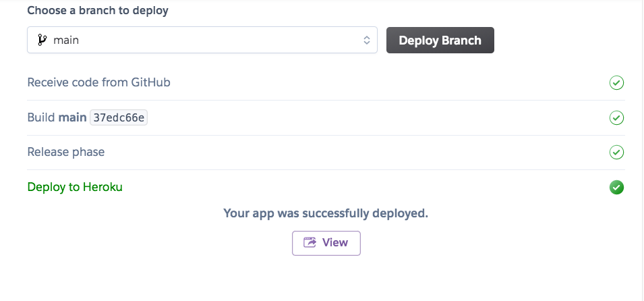644x301 pixels.
Task: Click the git branch icon beside main
Action: point(42,40)
